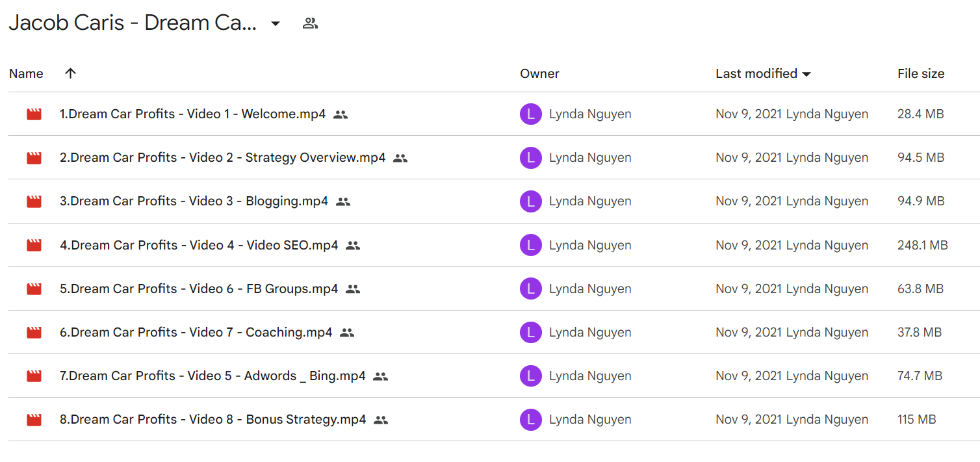Open the folder title dropdown arrow

tap(276, 24)
